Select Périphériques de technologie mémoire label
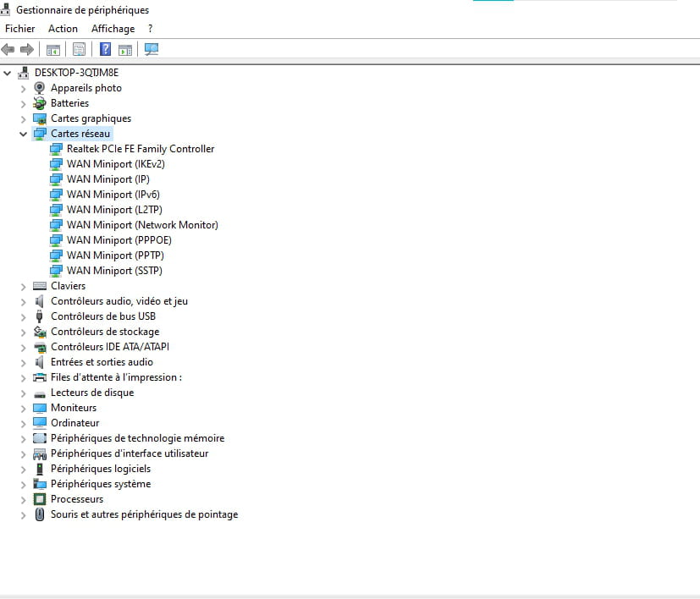 click(x=137, y=438)
